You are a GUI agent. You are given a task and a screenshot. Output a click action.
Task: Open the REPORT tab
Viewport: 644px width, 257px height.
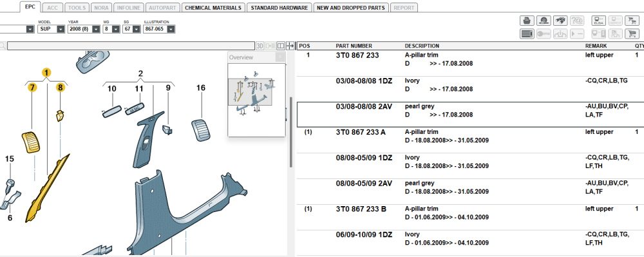[x=404, y=7]
